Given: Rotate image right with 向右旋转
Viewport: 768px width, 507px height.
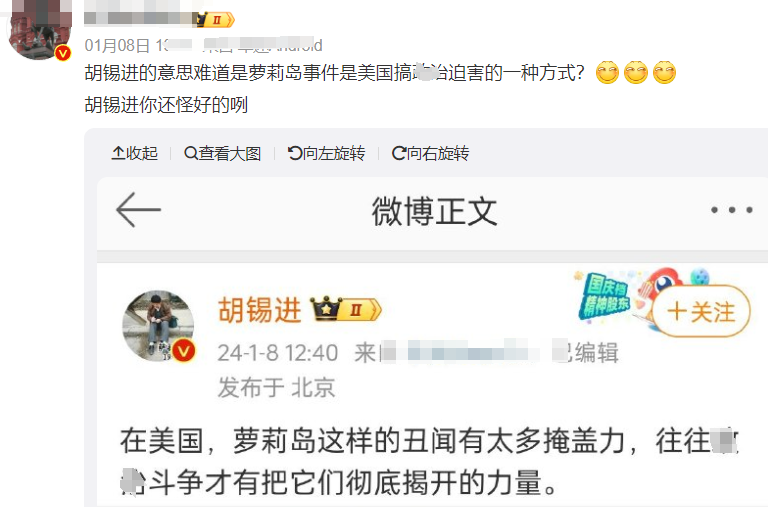Looking at the screenshot, I should [x=430, y=153].
